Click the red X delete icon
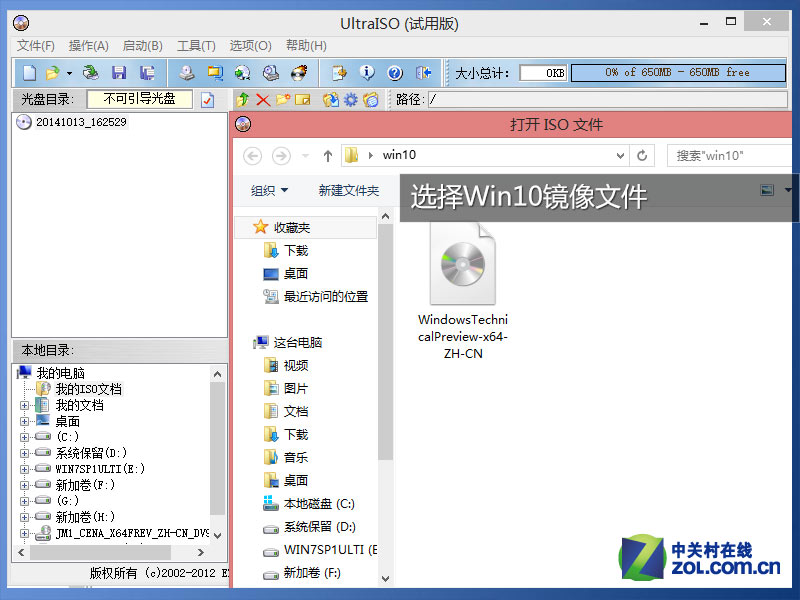The height and width of the screenshot is (600, 800). click(x=263, y=99)
